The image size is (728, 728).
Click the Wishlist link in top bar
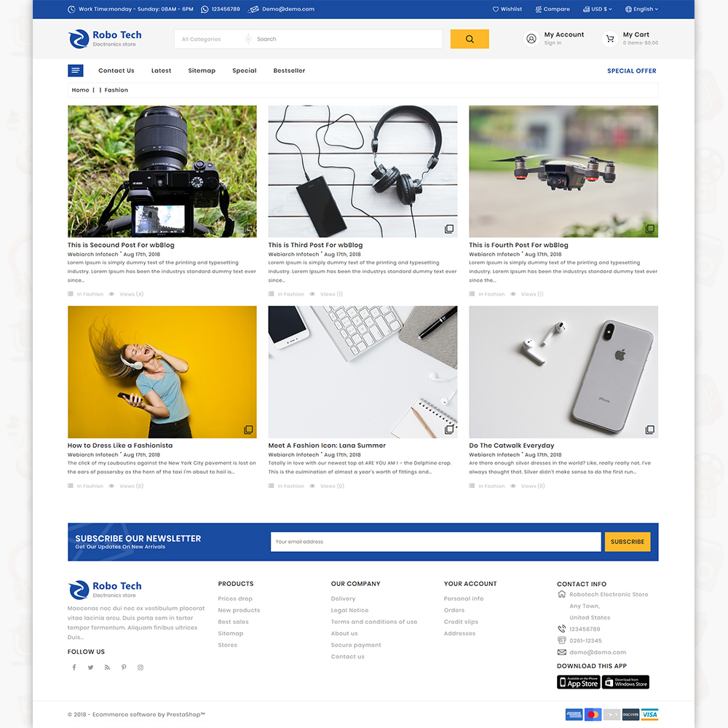[x=507, y=9]
